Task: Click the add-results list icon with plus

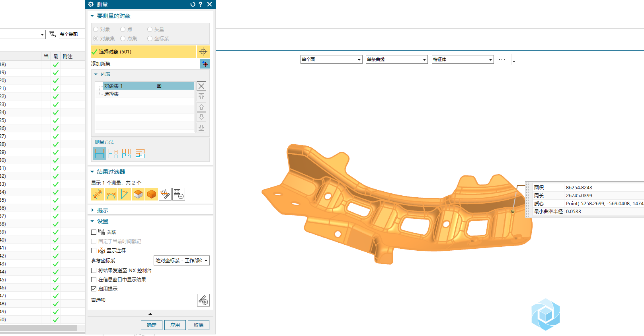Action: [179, 194]
